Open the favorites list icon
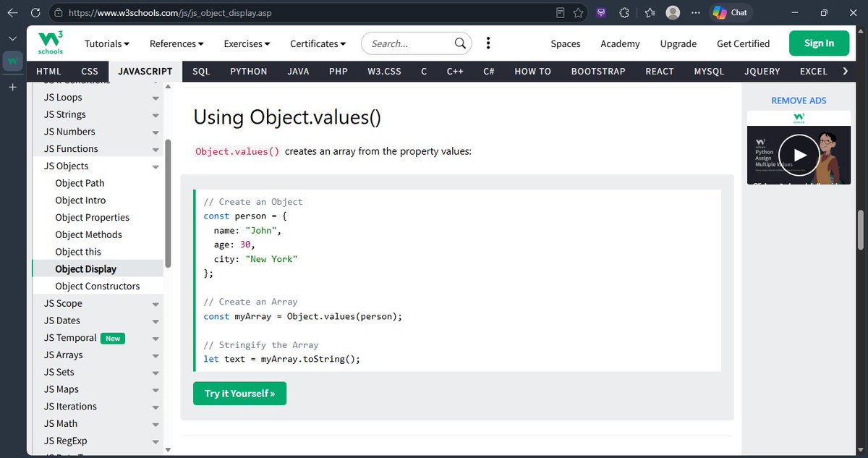 click(x=650, y=12)
